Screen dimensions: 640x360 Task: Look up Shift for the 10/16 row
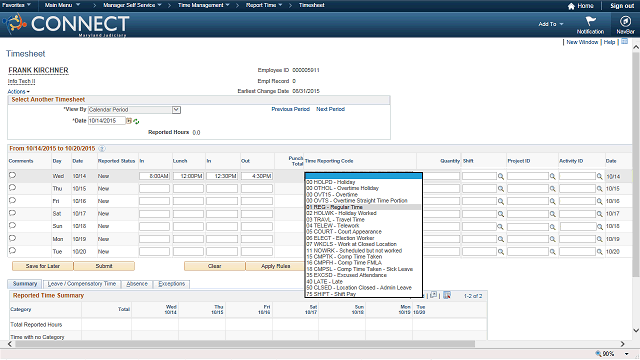pyautogui.click(x=500, y=201)
